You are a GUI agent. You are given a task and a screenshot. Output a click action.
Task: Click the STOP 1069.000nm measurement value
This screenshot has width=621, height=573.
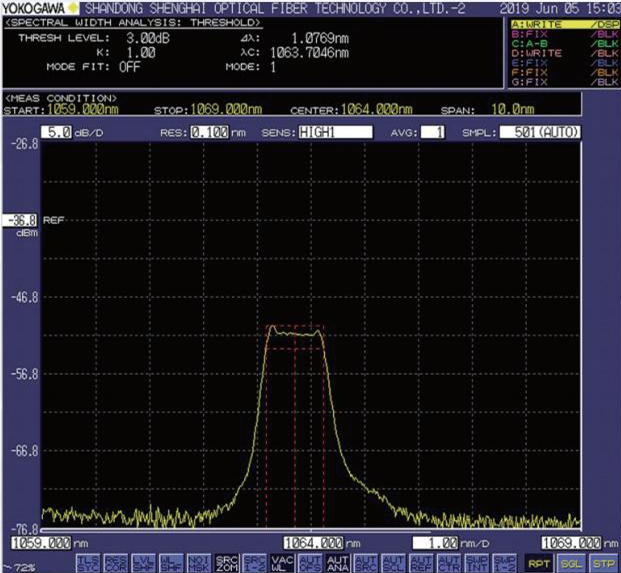coord(226,110)
